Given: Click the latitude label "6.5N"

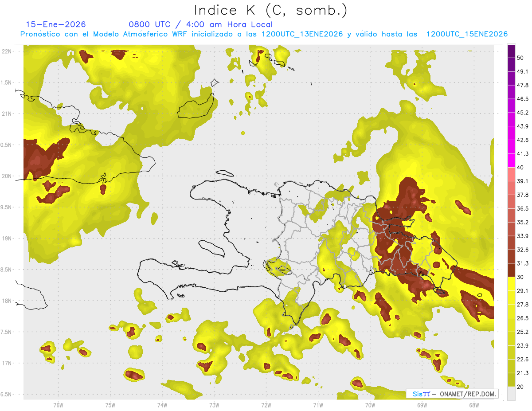Looking at the screenshot, I should [7, 394].
